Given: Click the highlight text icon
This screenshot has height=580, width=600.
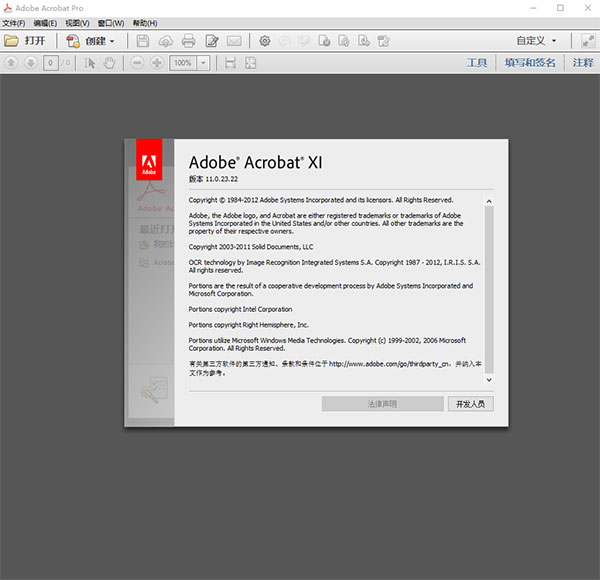Looking at the screenshot, I should click(304, 41).
